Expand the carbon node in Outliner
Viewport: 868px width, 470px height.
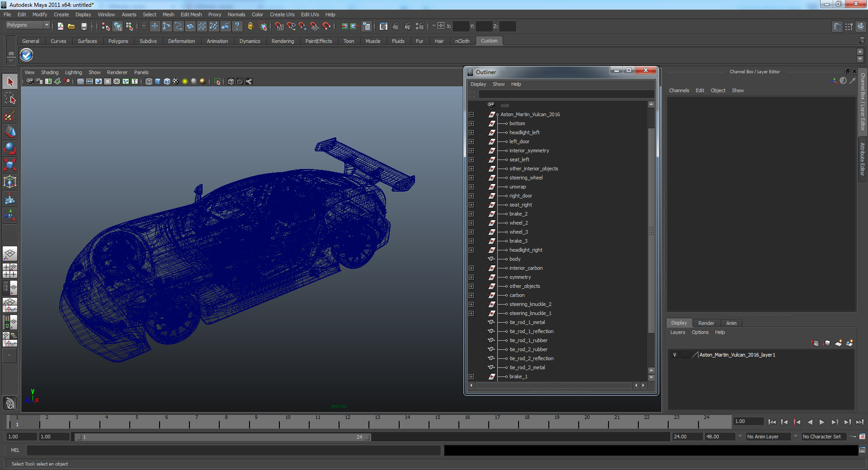click(471, 295)
